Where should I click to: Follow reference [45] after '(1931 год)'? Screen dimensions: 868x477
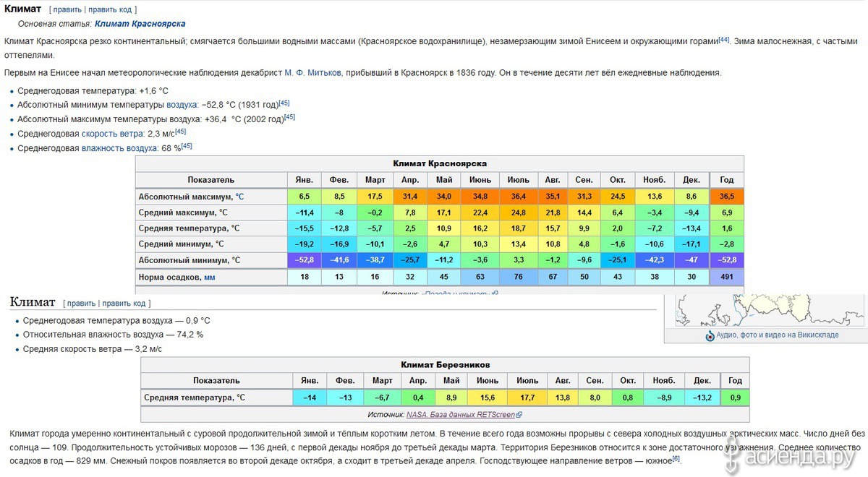pos(284,103)
